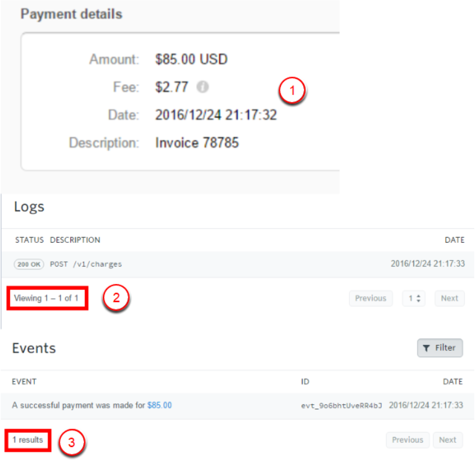Click the red circled number 3 marker

click(x=71, y=442)
